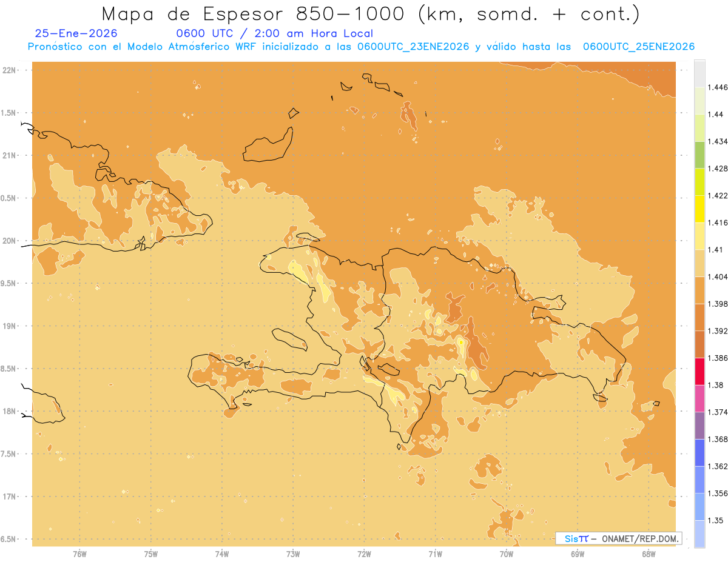Click the legend value '1.446'

point(718,87)
